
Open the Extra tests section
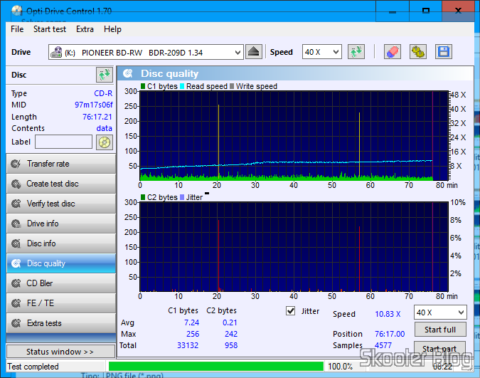tap(61, 323)
